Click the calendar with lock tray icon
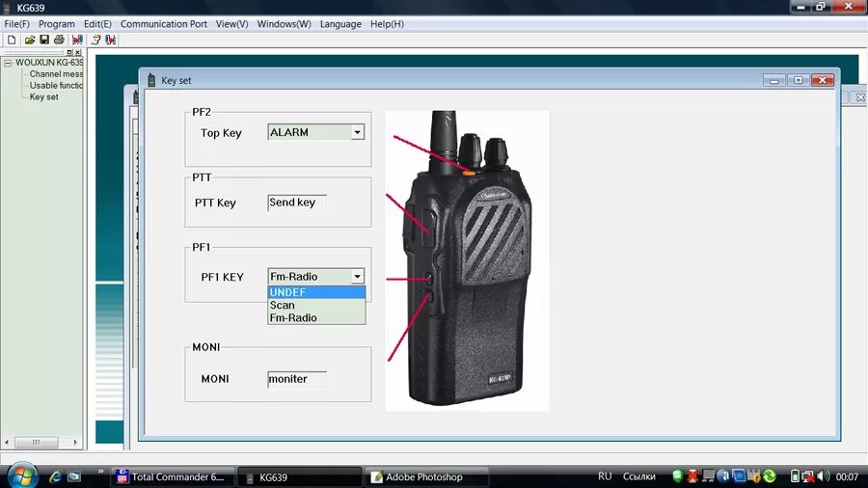868x488 pixels. click(754, 476)
